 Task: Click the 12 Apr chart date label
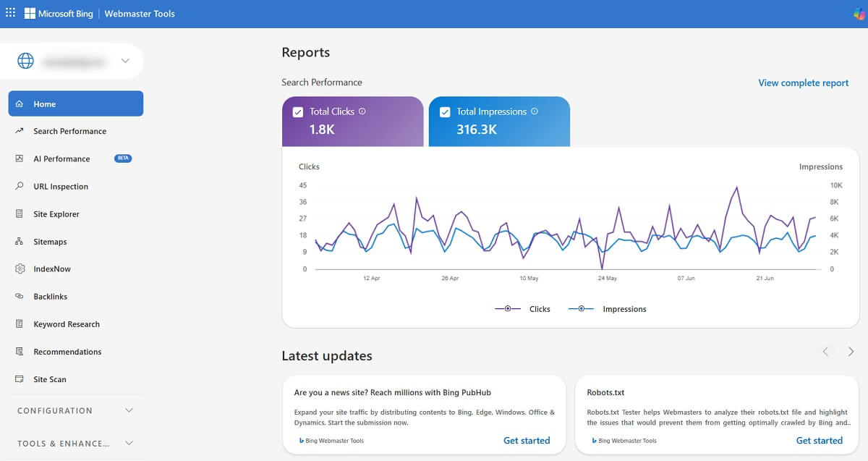coord(372,278)
